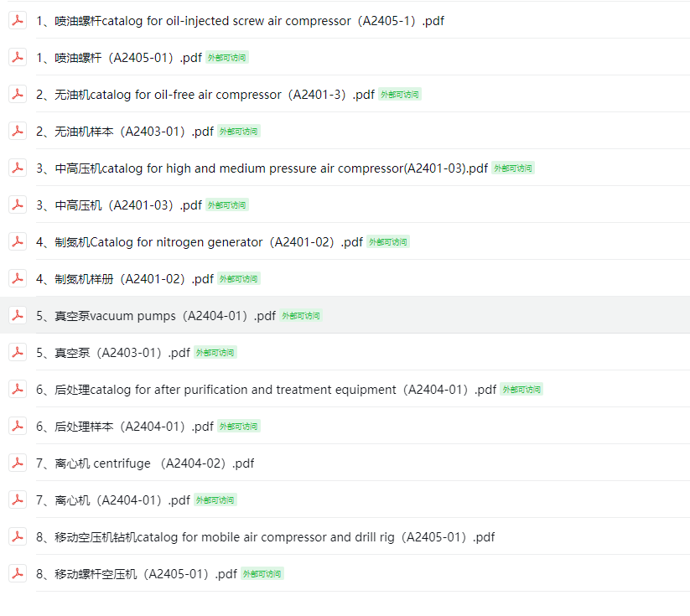The width and height of the screenshot is (690, 616).
Task: Open file 4、制氮机Catalog for nitrogen generator
Action: pos(200,242)
